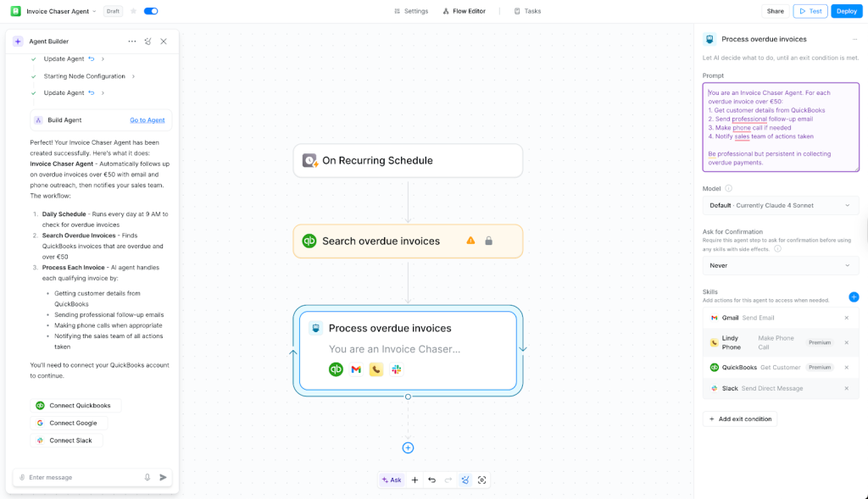The height and width of the screenshot is (499, 868).
Task: Click the Connect Quickbooks button
Action: pyautogui.click(x=75, y=405)
